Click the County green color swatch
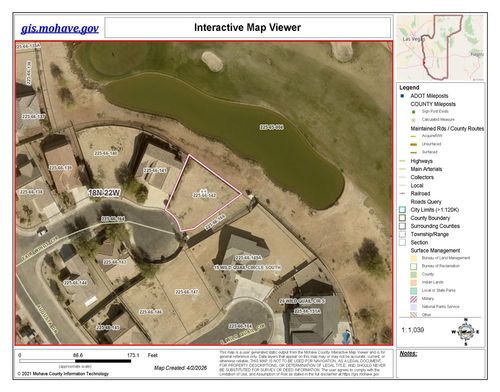This screenshot has height=392, width=500. [x=413, y=274]
